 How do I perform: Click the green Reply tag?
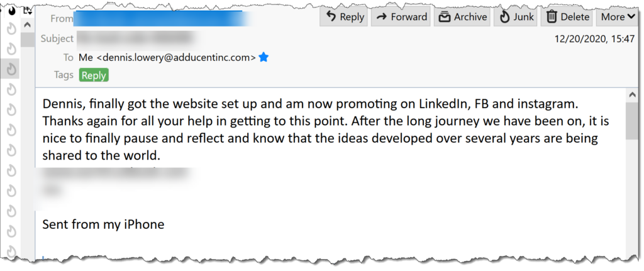(x=94, y=75)
